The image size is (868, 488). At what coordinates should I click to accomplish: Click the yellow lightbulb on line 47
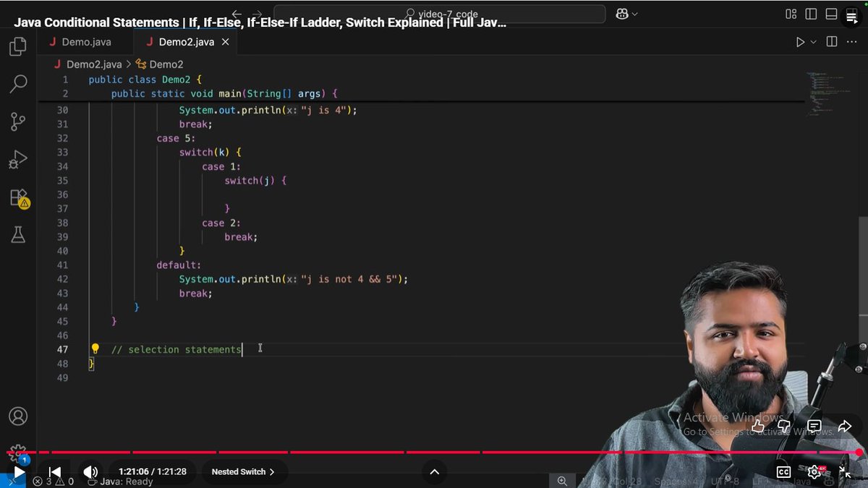tap(95, 349)
